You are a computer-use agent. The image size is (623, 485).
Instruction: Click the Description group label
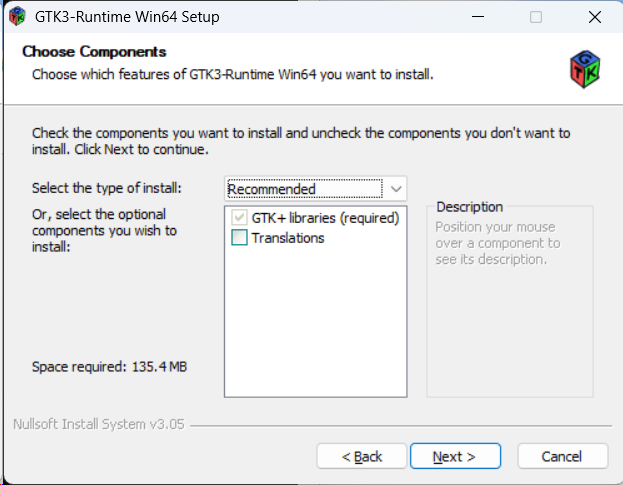tap(470, 207)
